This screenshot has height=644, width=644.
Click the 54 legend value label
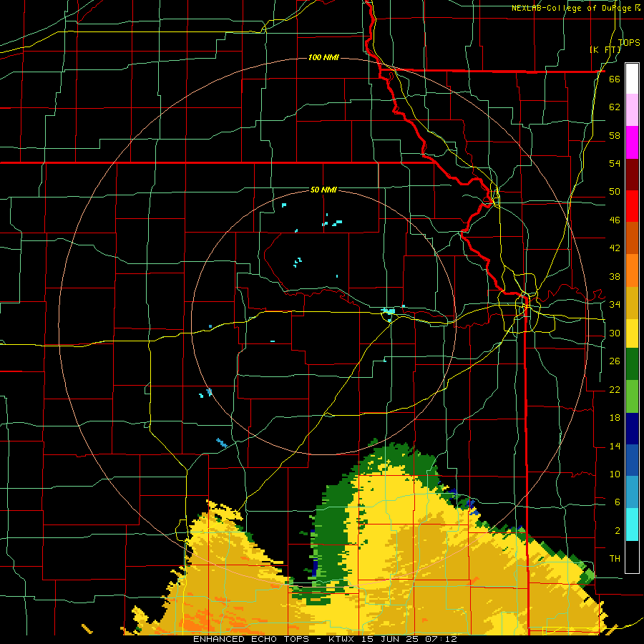click(615, 163)
